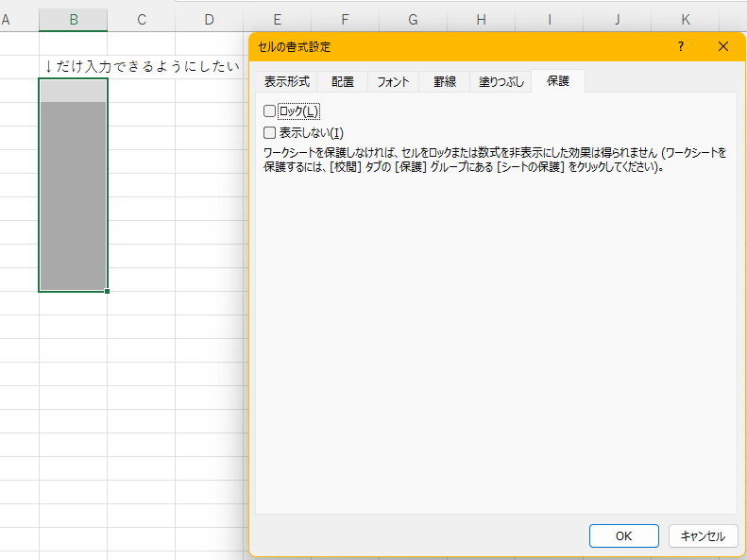This screenshot has width=747, height=560.
Task: Click column F header
Action: point(346,20)
